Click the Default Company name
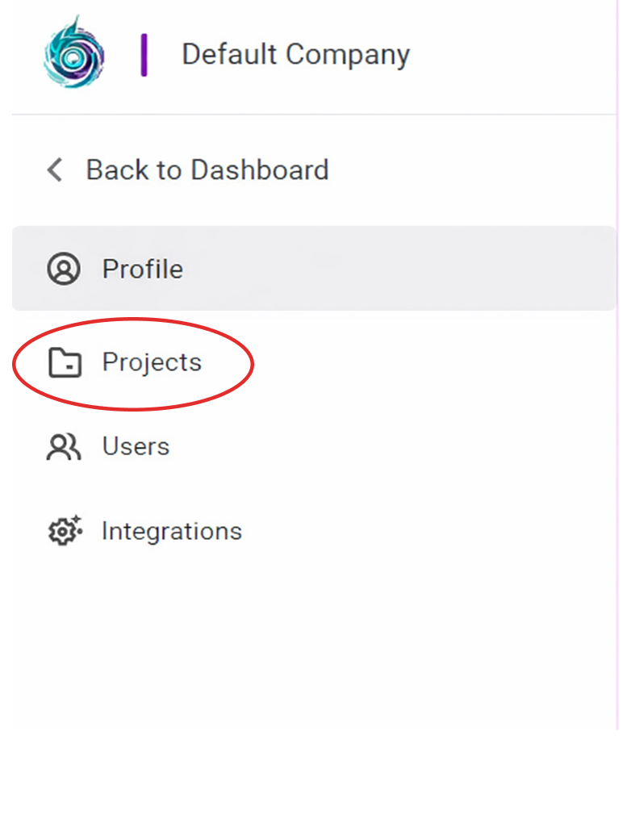Image resolution: width=631 pixels, height=840 pixels. click(x=295, y=55)
